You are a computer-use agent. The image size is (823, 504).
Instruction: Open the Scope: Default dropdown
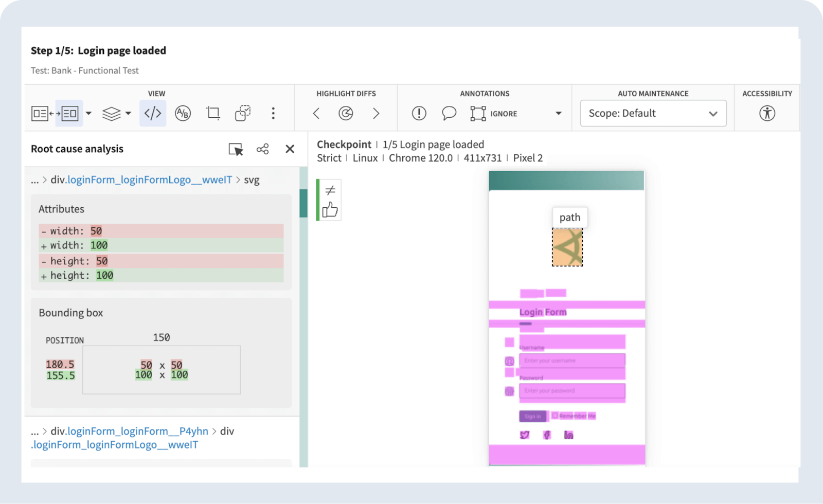coord(653,113)
